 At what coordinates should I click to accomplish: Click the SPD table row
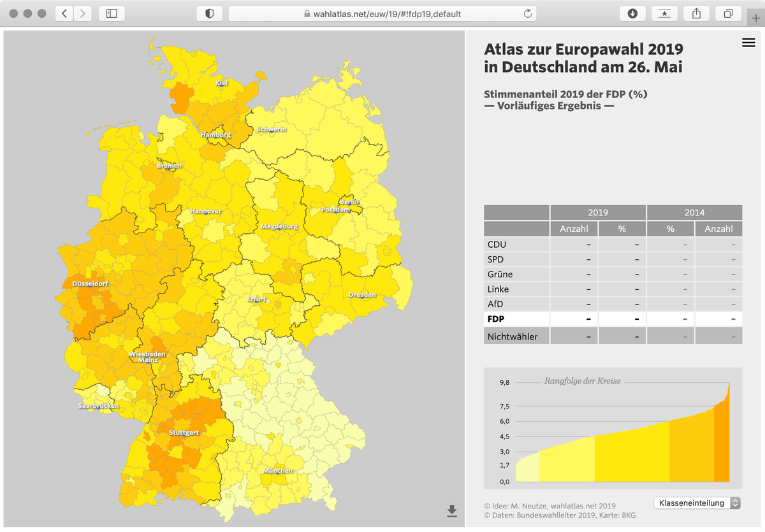click(x=516, y=259)
